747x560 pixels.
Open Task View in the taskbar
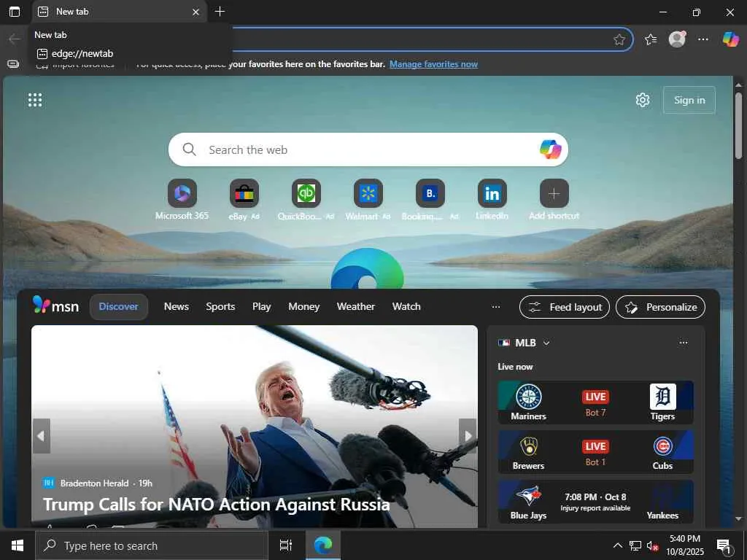286,545
